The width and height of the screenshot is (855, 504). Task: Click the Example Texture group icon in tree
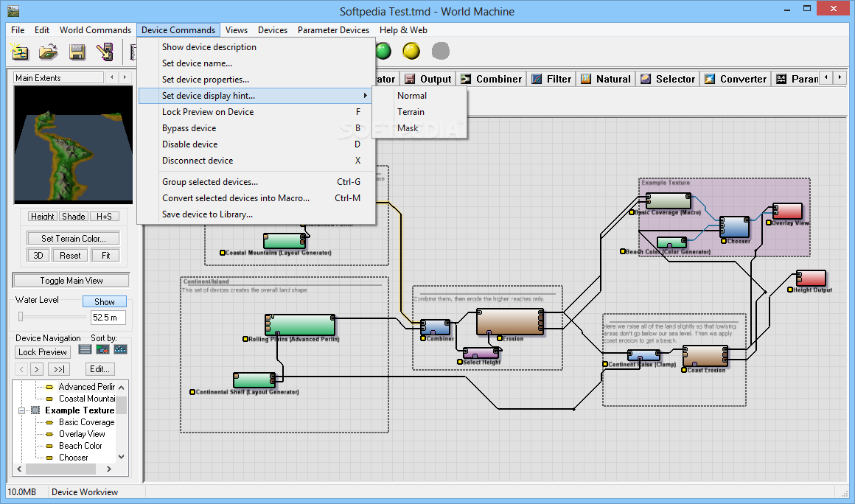pyautogui.click(x=35, y=410)
